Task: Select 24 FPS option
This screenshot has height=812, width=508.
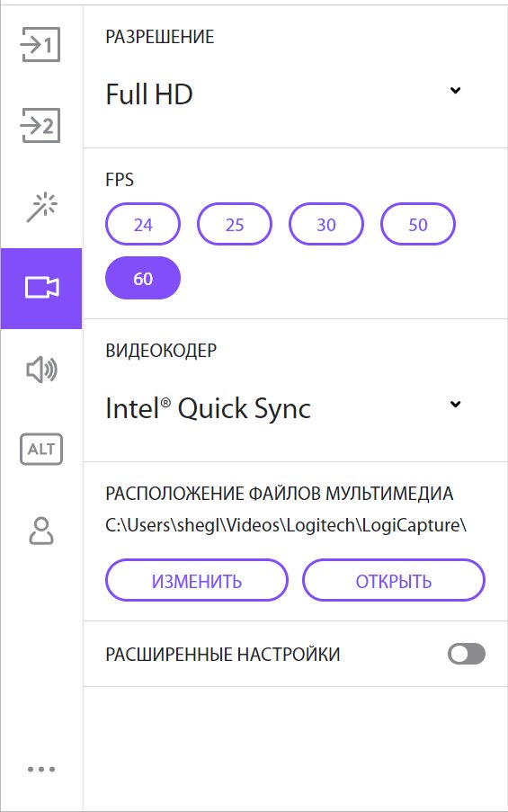Action: pyautogui.click(x=143, y=224)
